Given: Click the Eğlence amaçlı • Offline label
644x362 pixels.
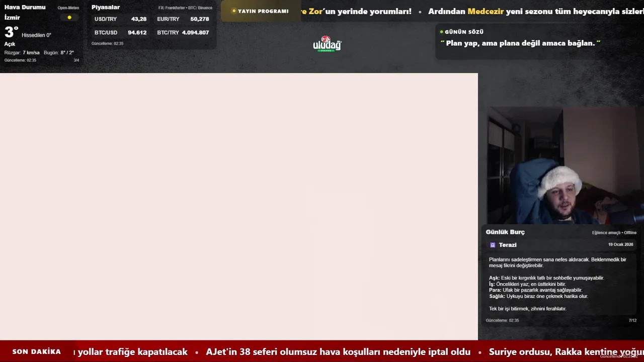Looking at the screenshot, I should pyautogui.click(x=614, y=233).
